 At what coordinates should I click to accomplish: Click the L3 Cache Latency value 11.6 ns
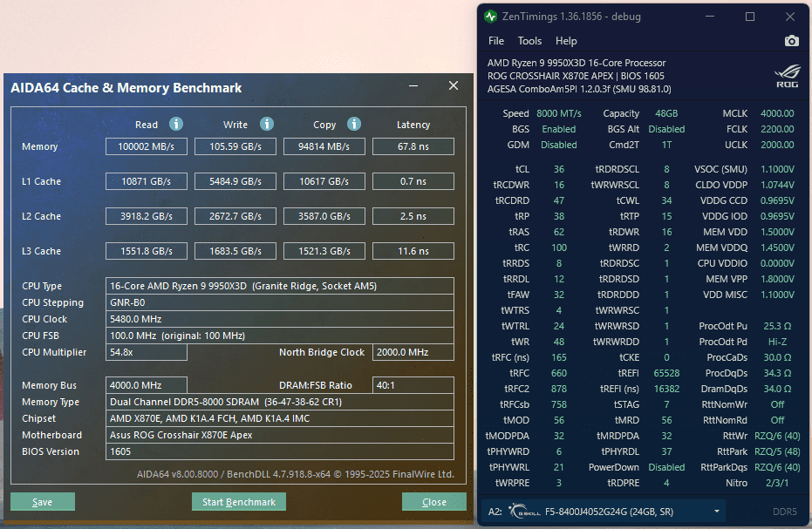coord(413,251)
